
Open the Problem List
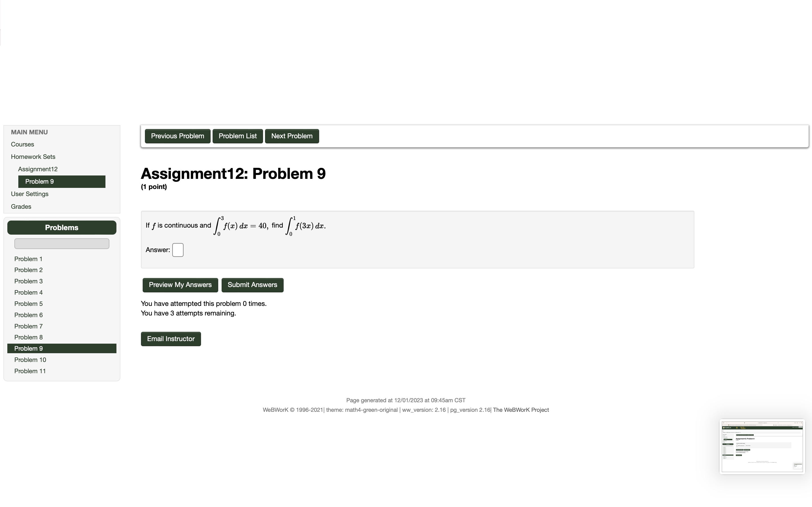238,136
